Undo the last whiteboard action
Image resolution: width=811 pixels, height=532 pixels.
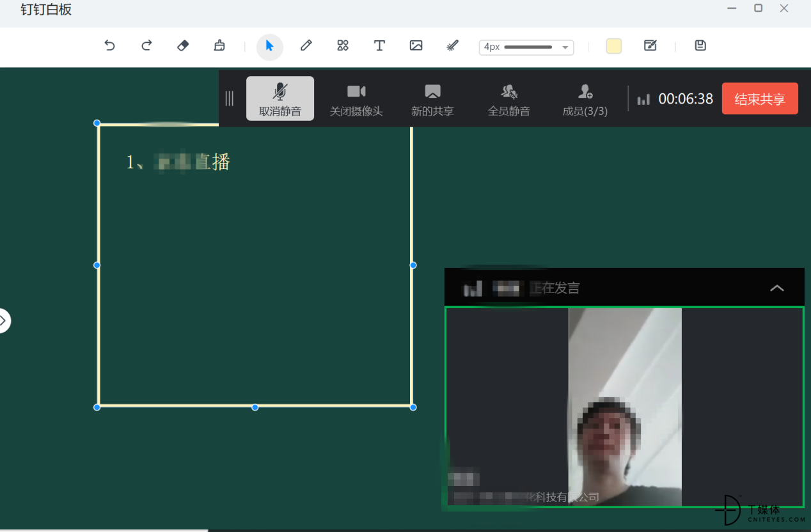(x=109, y=45)
